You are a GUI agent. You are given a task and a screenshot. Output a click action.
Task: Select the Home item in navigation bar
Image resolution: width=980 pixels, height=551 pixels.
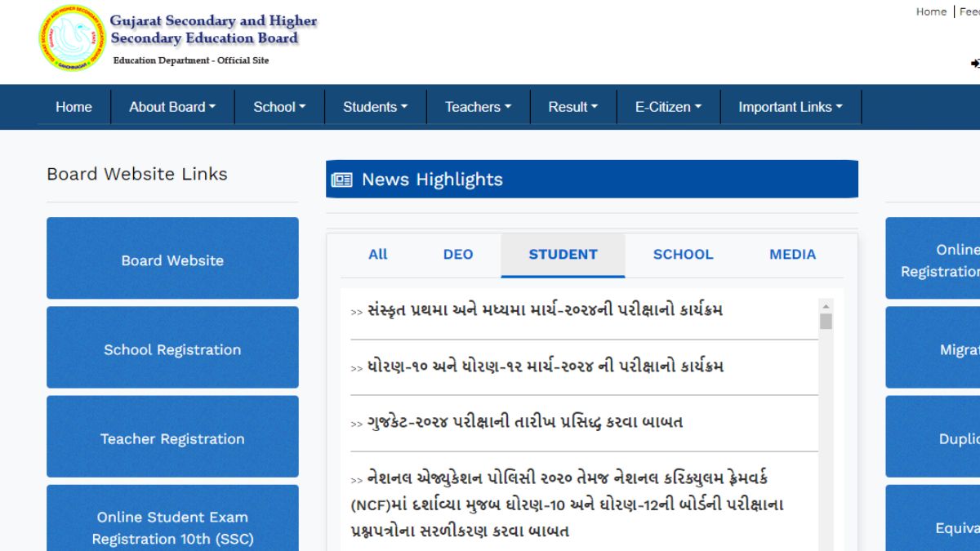(73, 107)
